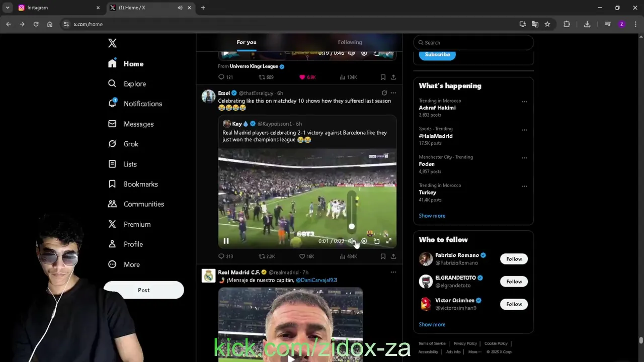This screenshot has width=644, height=362.
Task: Unlike the Kings League post with 6.9K likes
Action: tap(307, 77)
